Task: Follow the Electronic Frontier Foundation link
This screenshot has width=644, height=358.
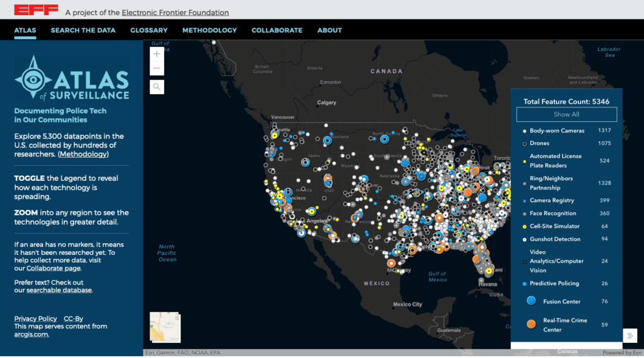Action: (x=175, y=13)
